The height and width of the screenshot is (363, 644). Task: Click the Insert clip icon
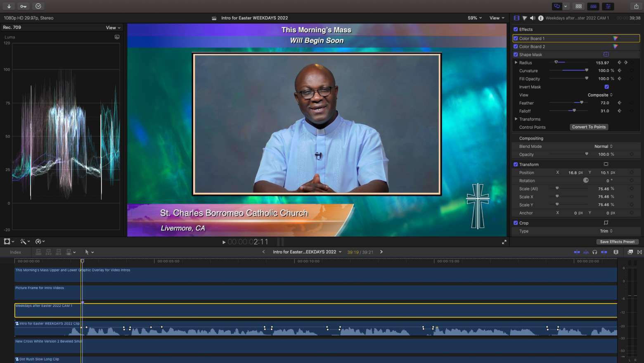tap(48, 252)
